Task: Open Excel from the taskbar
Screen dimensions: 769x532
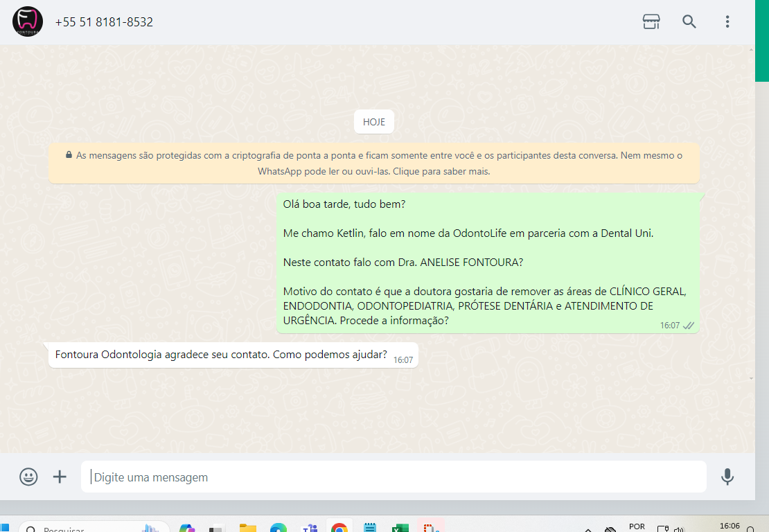Action: tap(400, 528)
